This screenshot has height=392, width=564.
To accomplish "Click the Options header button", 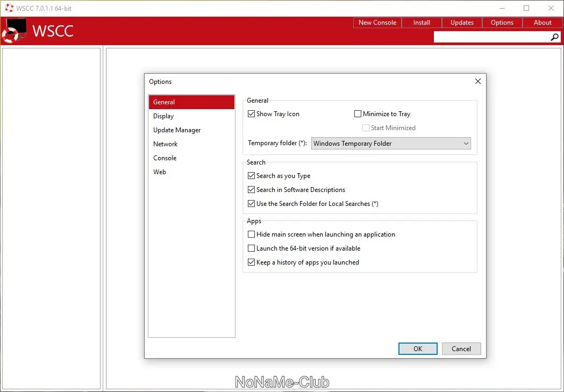I will click(x=502, y=23).
